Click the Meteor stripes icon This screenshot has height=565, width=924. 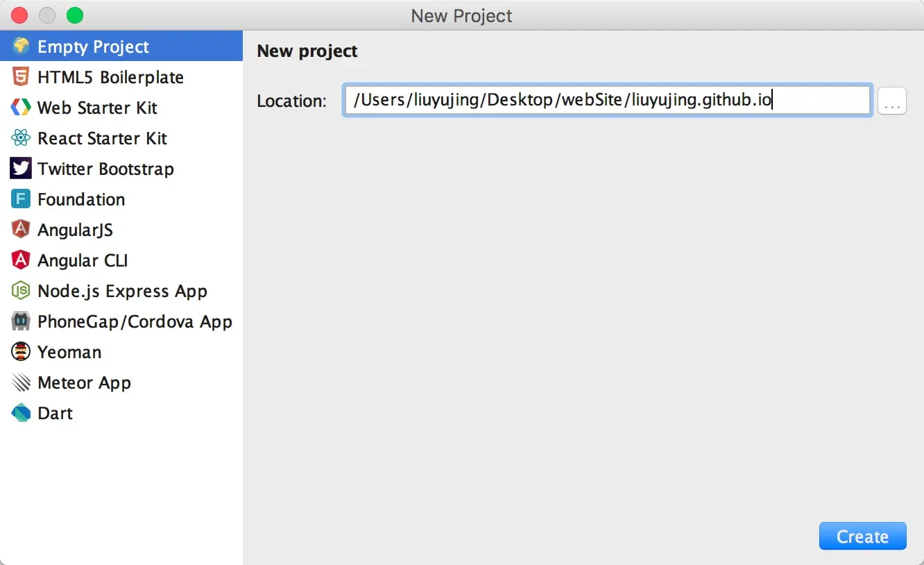click(x=21, y=382)
